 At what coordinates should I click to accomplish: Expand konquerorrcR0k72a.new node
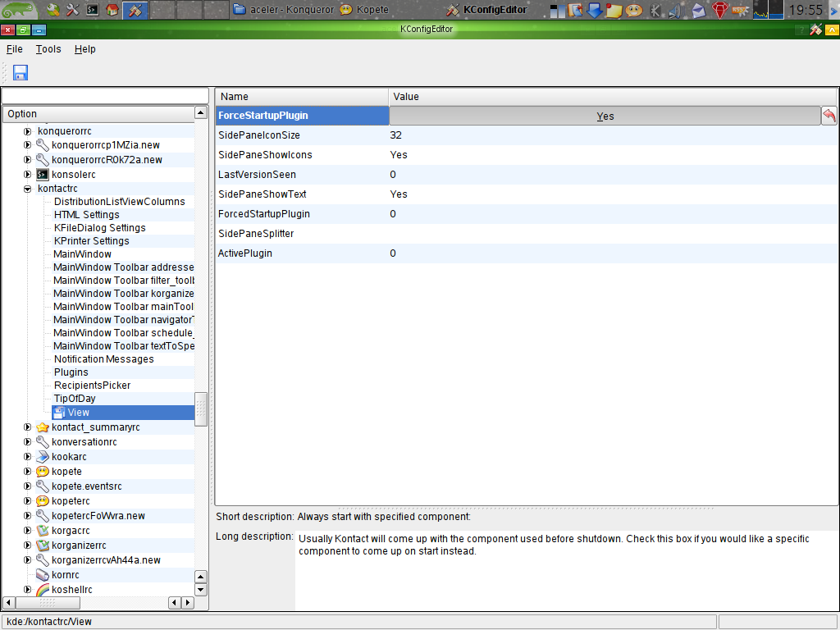pos(27,160)
